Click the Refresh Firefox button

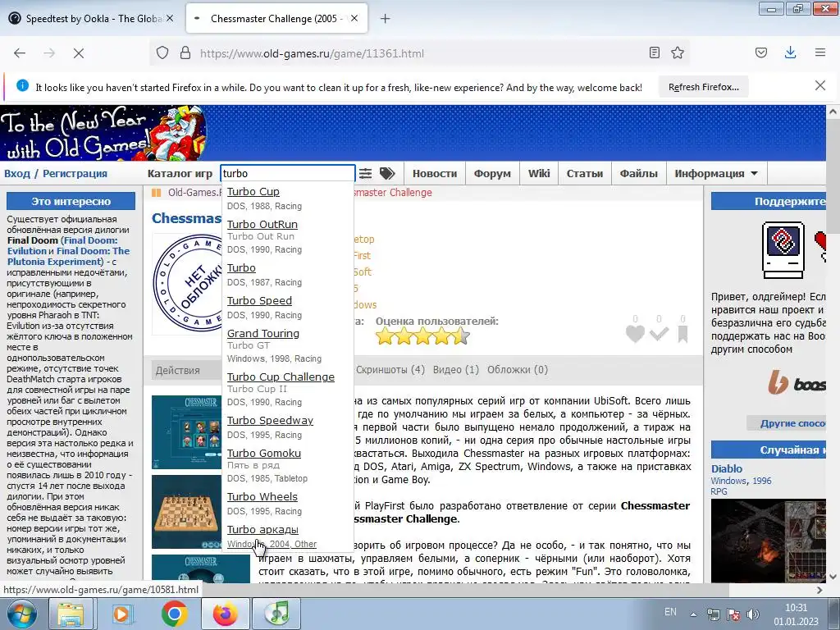(703, 87)
